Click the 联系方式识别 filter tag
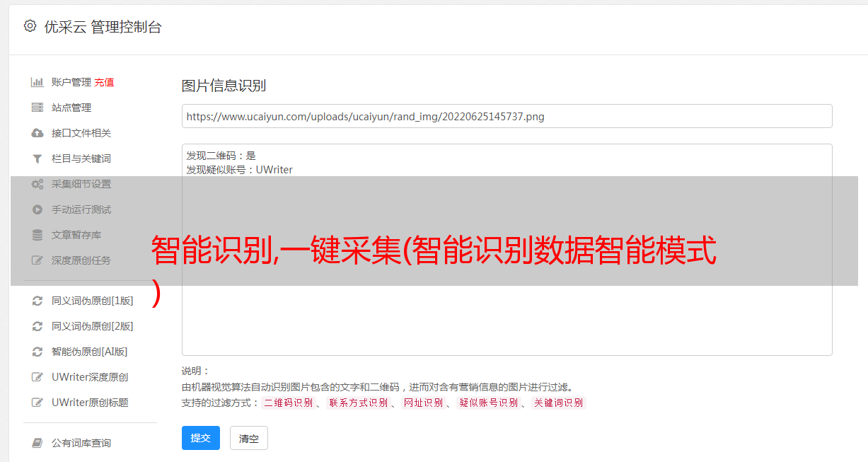868x462 pixels. [358, 403]
